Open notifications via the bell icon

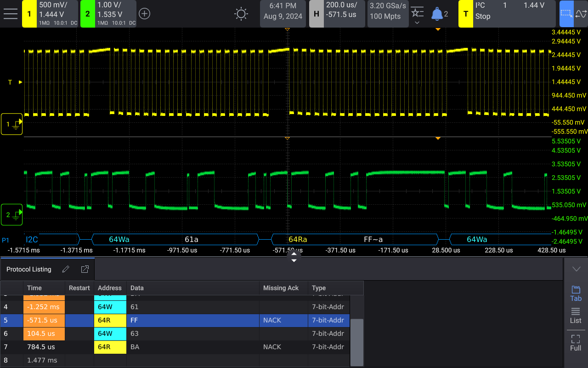(436, 13)
